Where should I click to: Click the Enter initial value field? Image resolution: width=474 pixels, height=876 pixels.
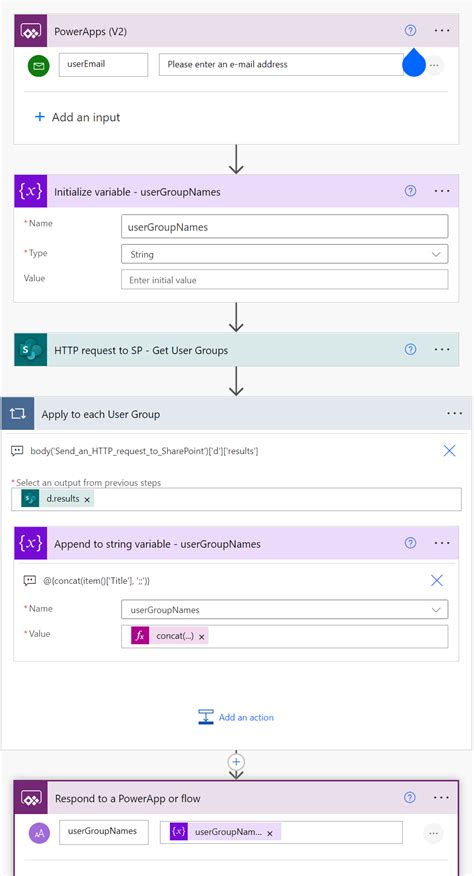coord(285,280)
